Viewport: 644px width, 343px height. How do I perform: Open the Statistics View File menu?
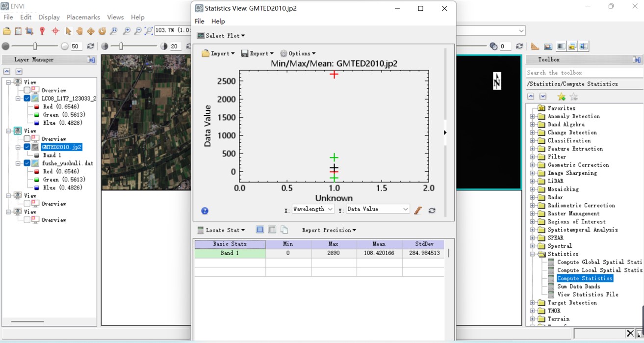click(x=199, y=21)
